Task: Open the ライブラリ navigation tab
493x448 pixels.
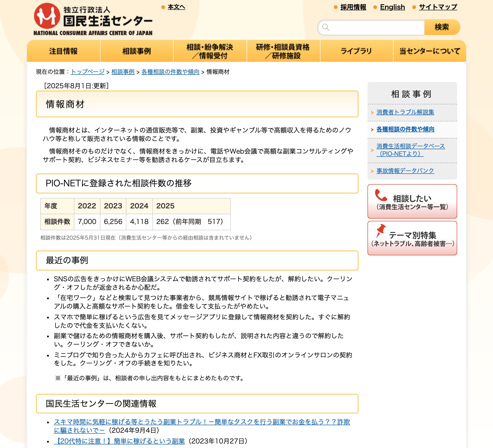Action: coord(357,51)
